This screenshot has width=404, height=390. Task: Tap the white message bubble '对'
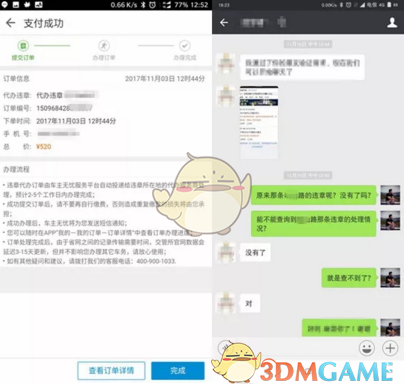coord(249,303)
